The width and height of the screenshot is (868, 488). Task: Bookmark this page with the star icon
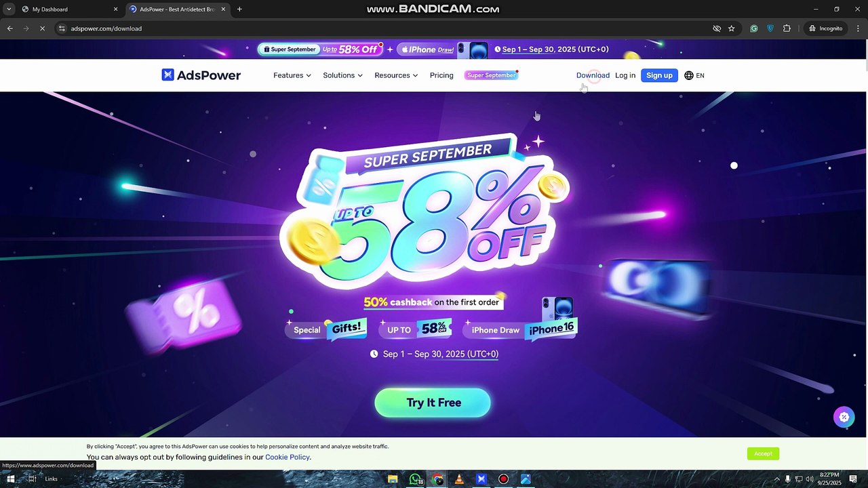[732, 28]
